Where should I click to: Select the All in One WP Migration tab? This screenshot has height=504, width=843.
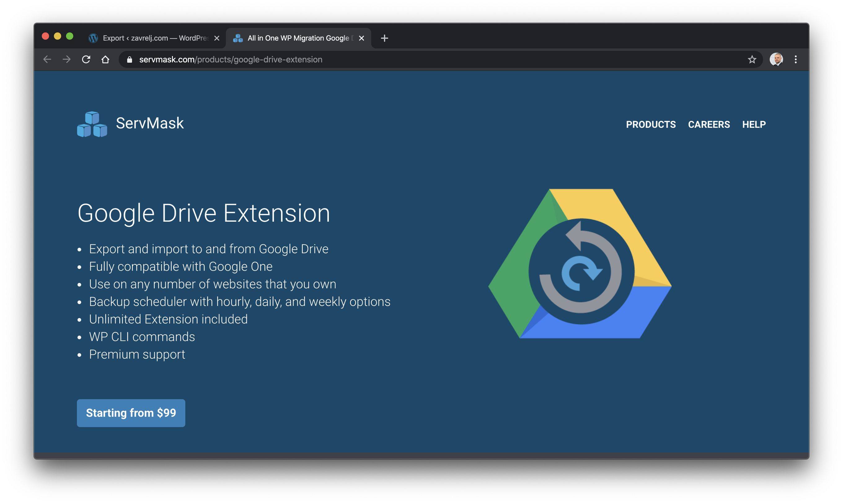click(299, 38)
